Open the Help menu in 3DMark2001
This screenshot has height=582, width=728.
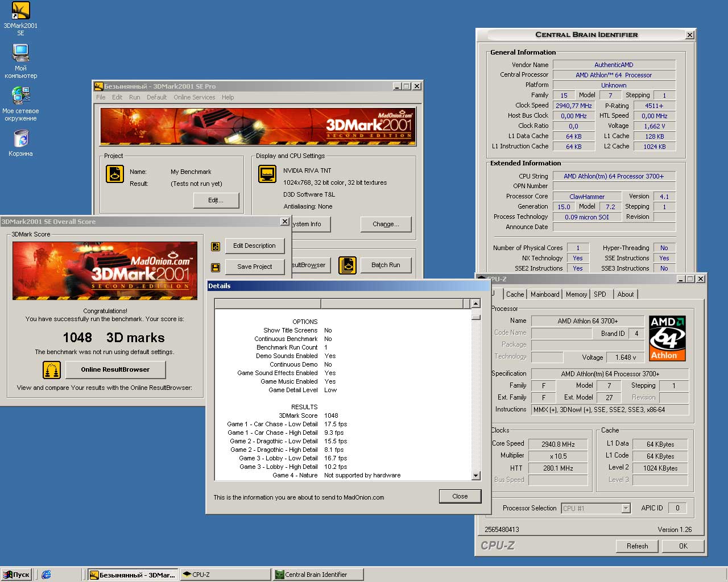click(227, 97)
